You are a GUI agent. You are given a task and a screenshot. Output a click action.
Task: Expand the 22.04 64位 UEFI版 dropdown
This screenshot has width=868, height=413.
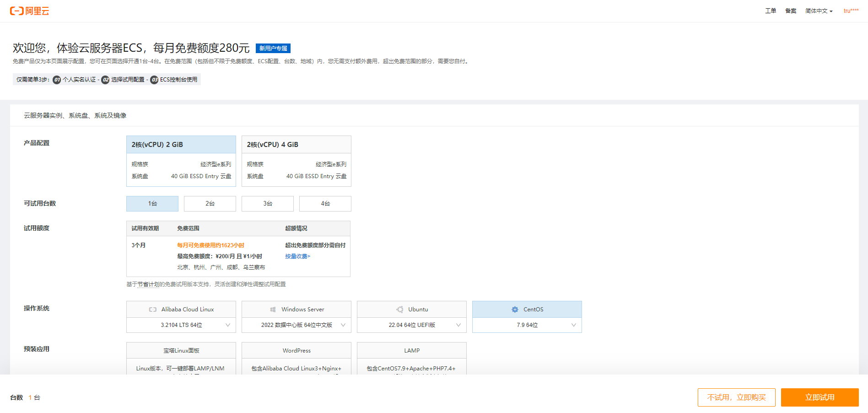tap(412, 325)
